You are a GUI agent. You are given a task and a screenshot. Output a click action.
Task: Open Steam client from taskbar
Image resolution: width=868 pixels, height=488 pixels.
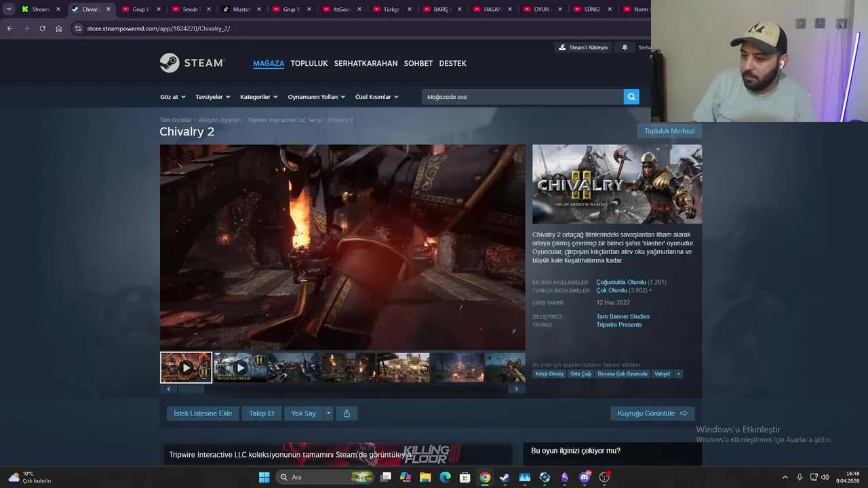coord(505,477)
